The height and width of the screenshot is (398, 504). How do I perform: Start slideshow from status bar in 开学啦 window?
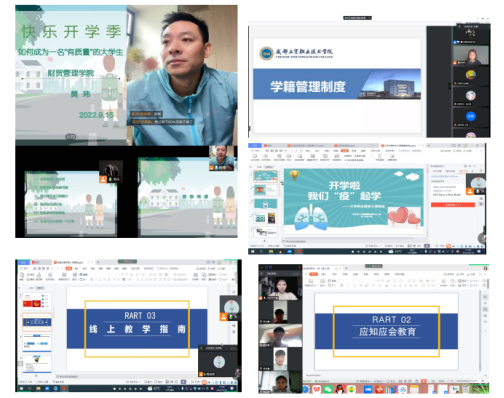pyautogui.click(x=427, y=246)
